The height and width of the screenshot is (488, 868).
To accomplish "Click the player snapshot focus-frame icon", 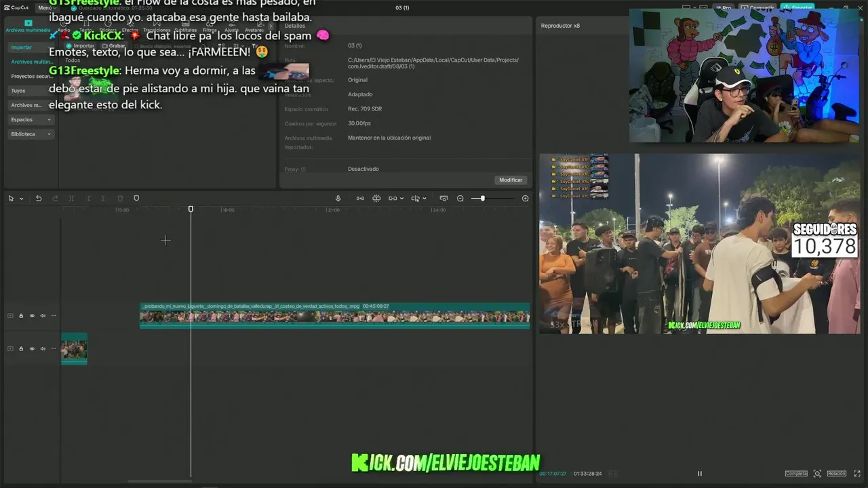I will tap(817, 474).
